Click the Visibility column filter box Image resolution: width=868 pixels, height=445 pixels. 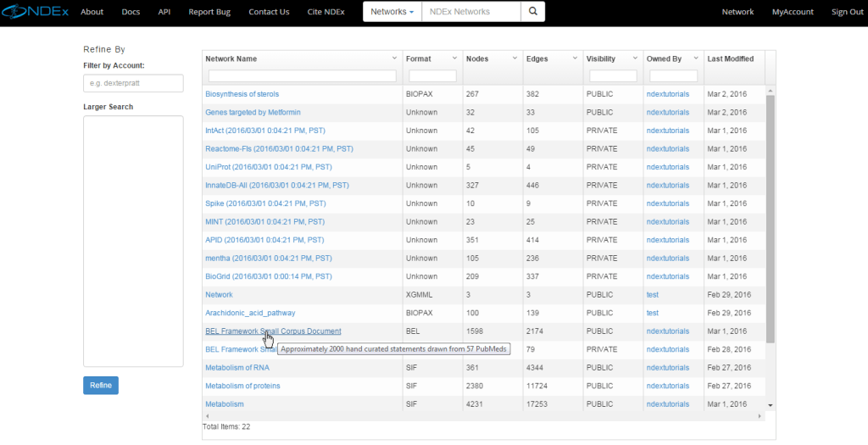[614, 75]
